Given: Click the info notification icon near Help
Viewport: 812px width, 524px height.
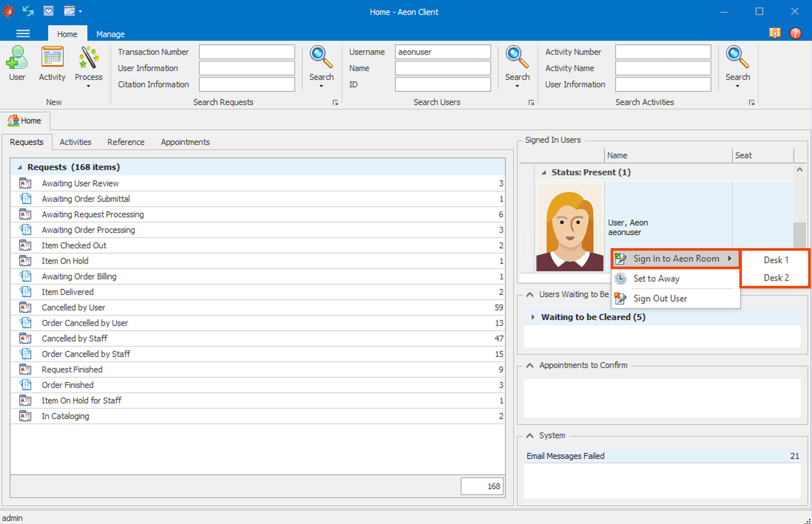Looking at the screenshot, I should [x=775, y=33].
